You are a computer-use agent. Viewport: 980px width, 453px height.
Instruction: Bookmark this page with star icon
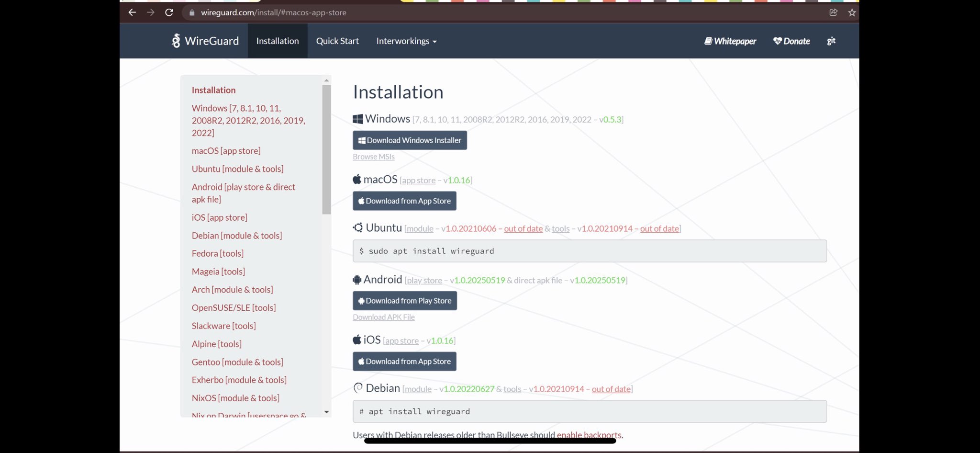852,12
